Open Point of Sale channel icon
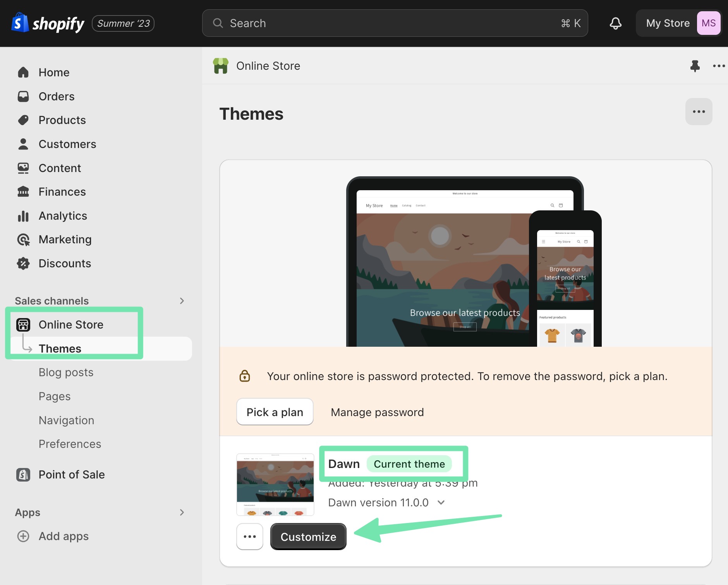 (x=23, y=474)
